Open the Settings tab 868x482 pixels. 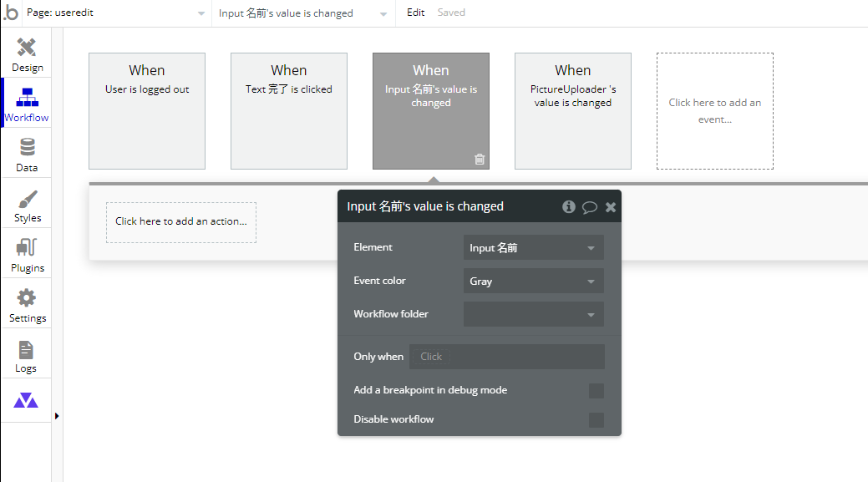(x=27, y=306)
